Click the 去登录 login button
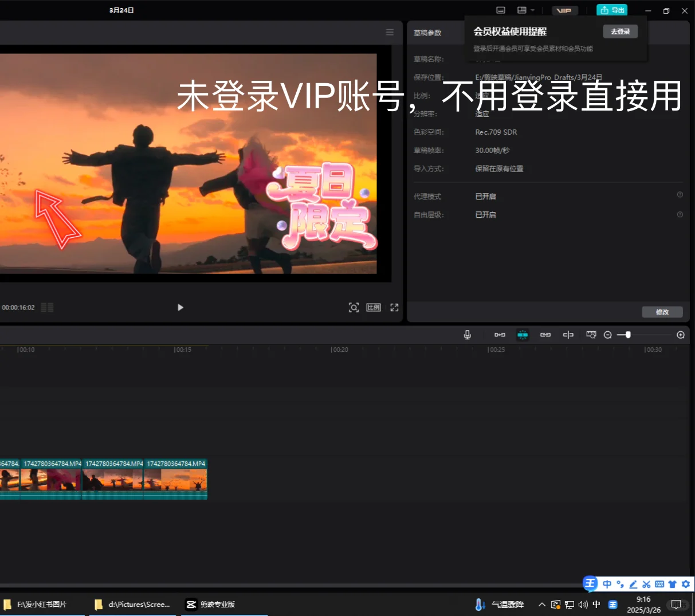Screen dimensions: 695x616 point(620,32)
